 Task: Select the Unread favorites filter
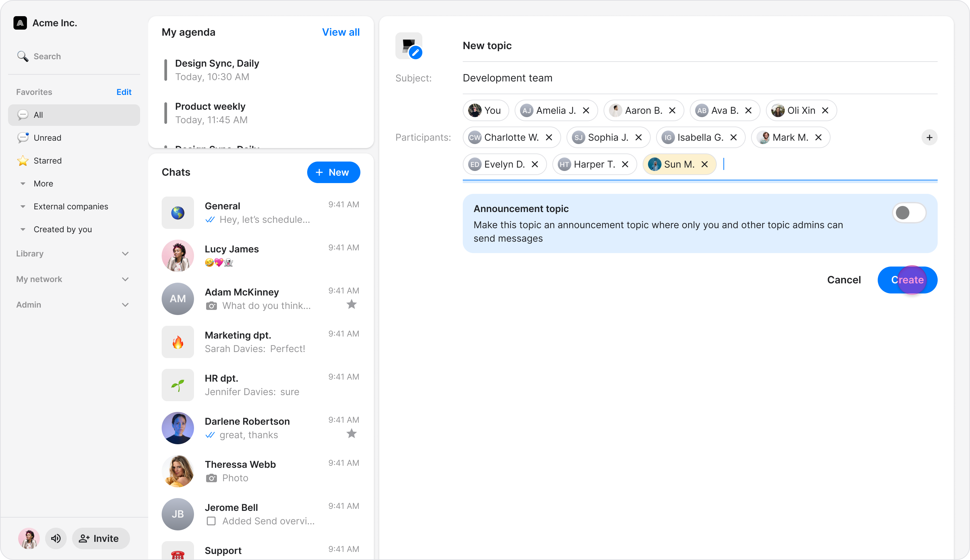(x=47, y=138)
